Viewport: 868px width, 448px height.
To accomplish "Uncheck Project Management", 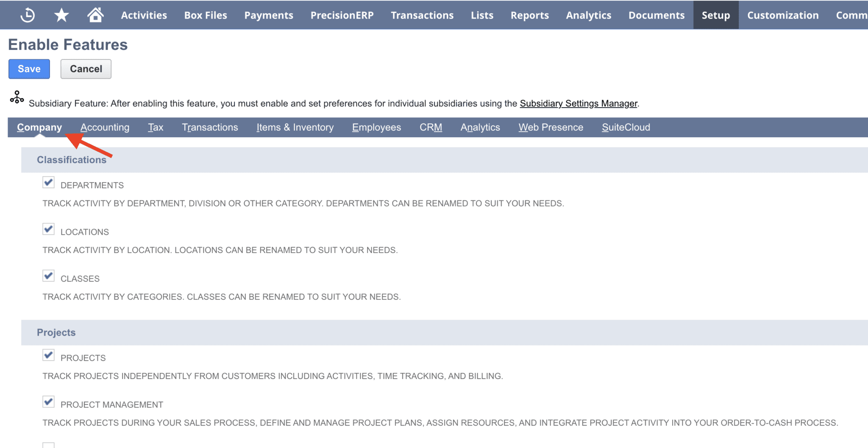I will 48,401.
